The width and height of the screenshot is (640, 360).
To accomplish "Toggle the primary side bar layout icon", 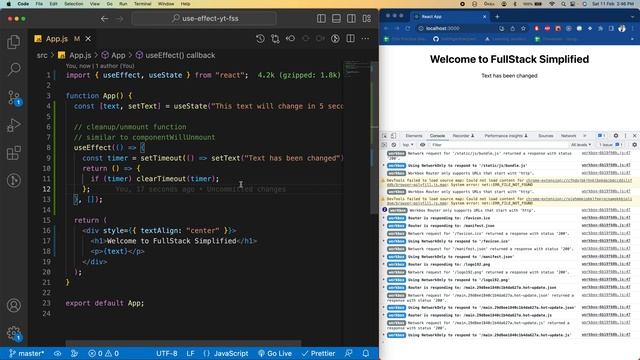I will click(321, 18).
